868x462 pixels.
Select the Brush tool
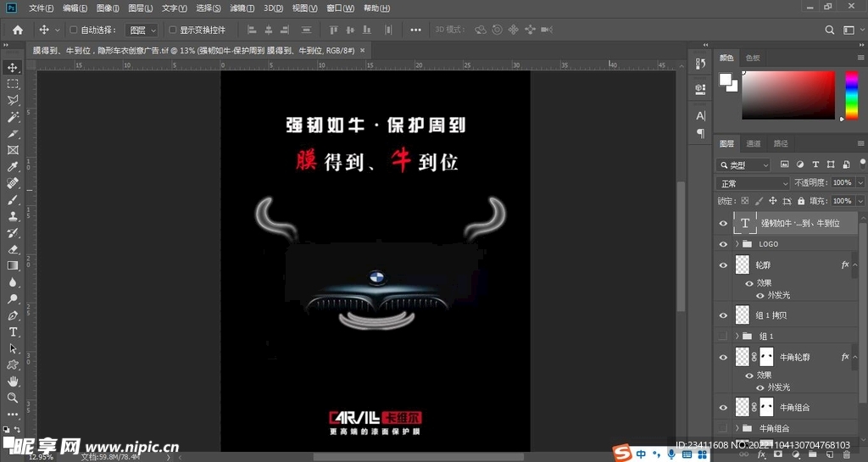(12, 200)
